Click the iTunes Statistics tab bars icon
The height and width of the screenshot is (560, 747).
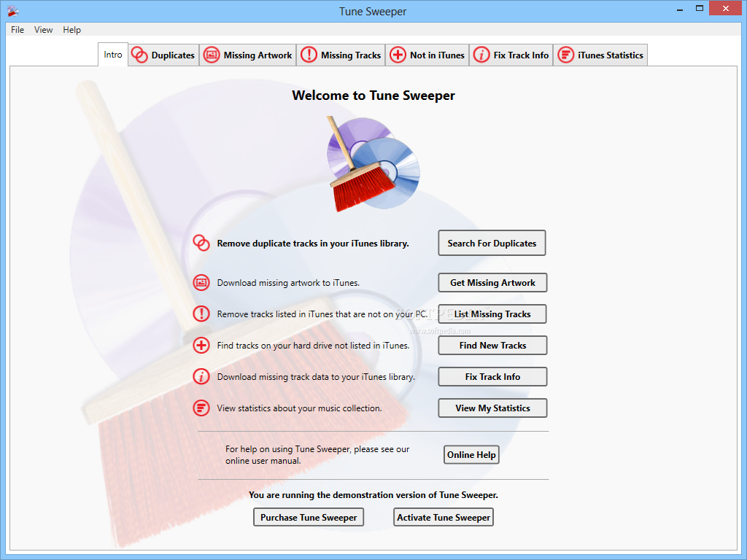565,55
